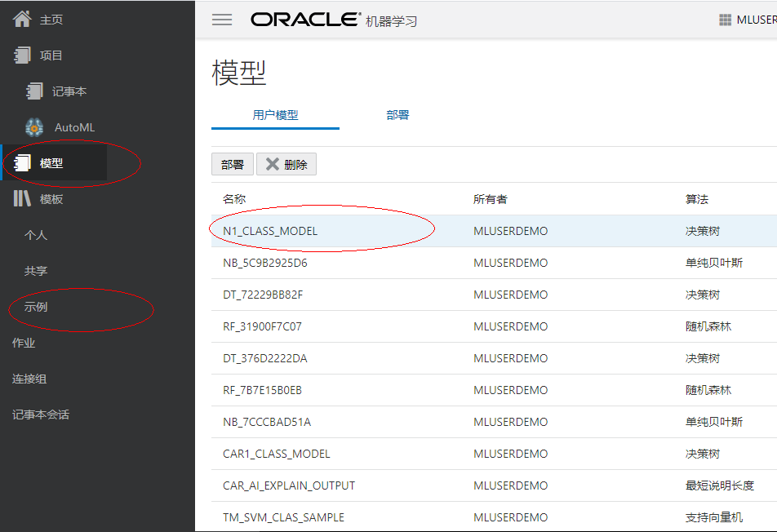Click 决策树 algorithm of DT_72229BB82F
The height and width of the screenshot is (532, 777).
pos(702,295)
